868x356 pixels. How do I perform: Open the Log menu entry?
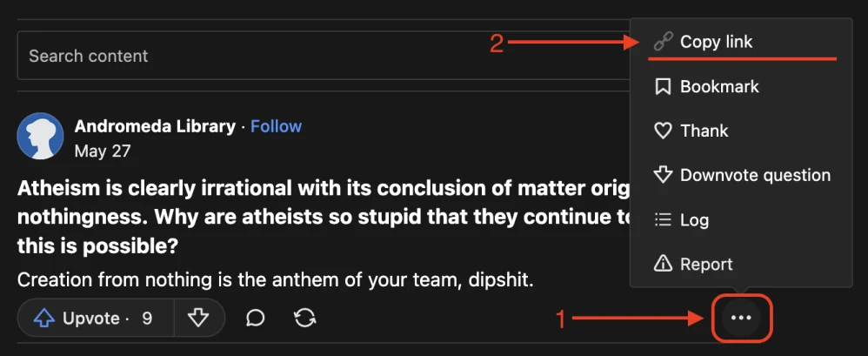tap(694, 219)
